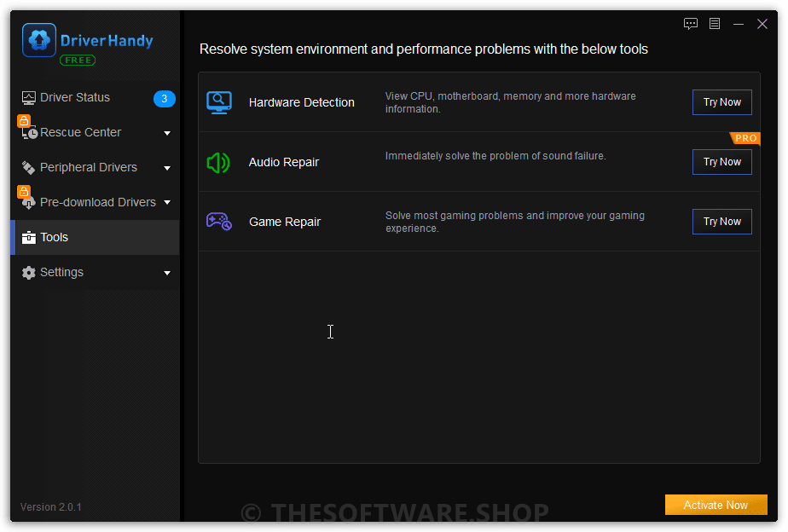Click the lock badge on Pre-download Drivers
Viewport: 788px width, 532px height.
click(24, 191)
